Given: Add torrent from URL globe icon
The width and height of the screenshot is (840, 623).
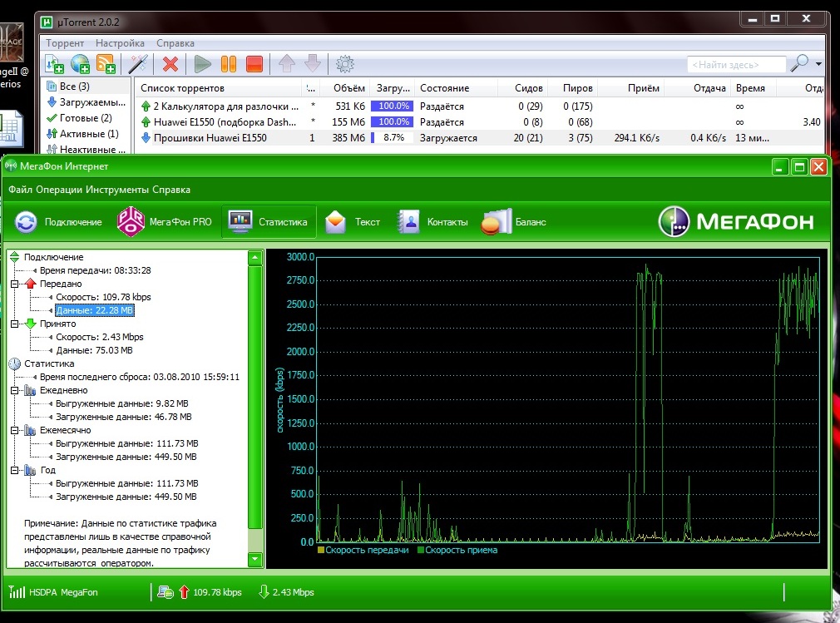Looking at the screenshot, I should (81, 64).
